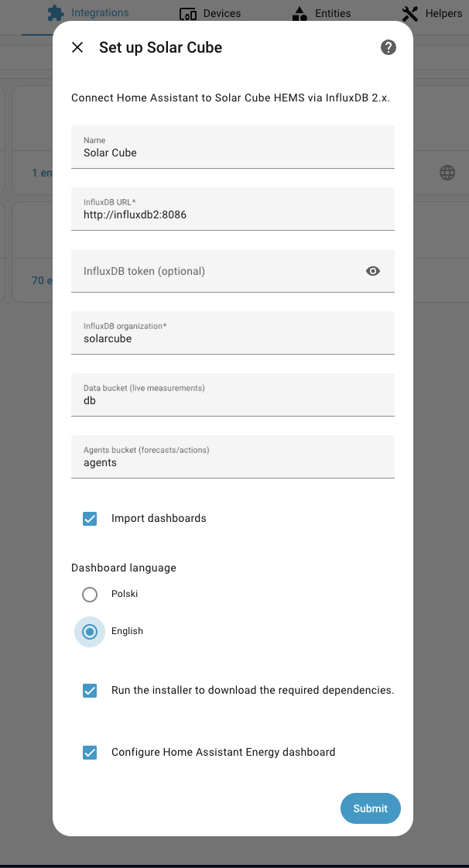Focus the InfluxDB URL input field
Image resolution: width=469 pixels, height=868 pixels.
[x=233, y=209]
